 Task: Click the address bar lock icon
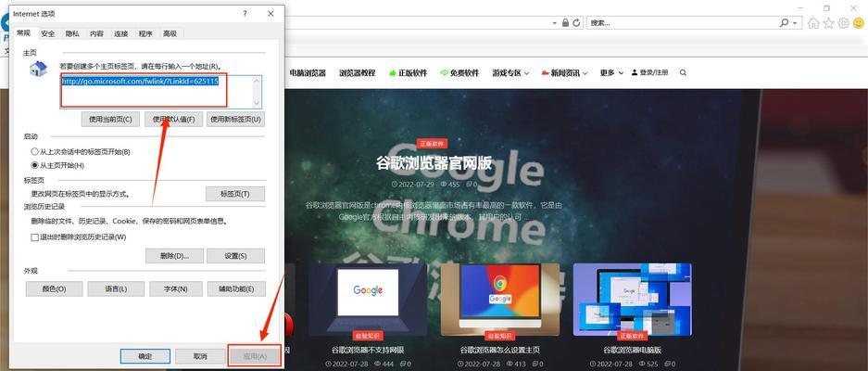click(x=565, y=23)
